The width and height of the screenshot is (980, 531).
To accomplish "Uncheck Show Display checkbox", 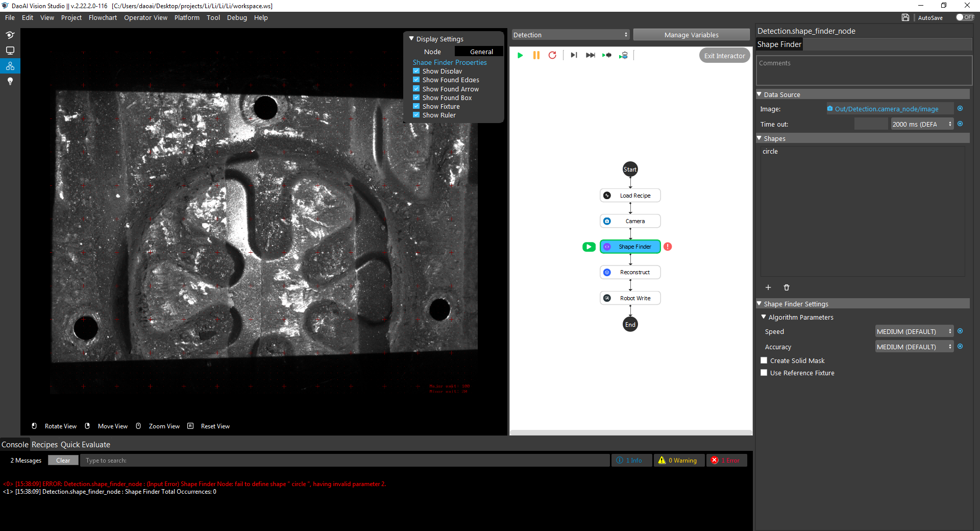I will pyautogui.click(x=416, y=71).
